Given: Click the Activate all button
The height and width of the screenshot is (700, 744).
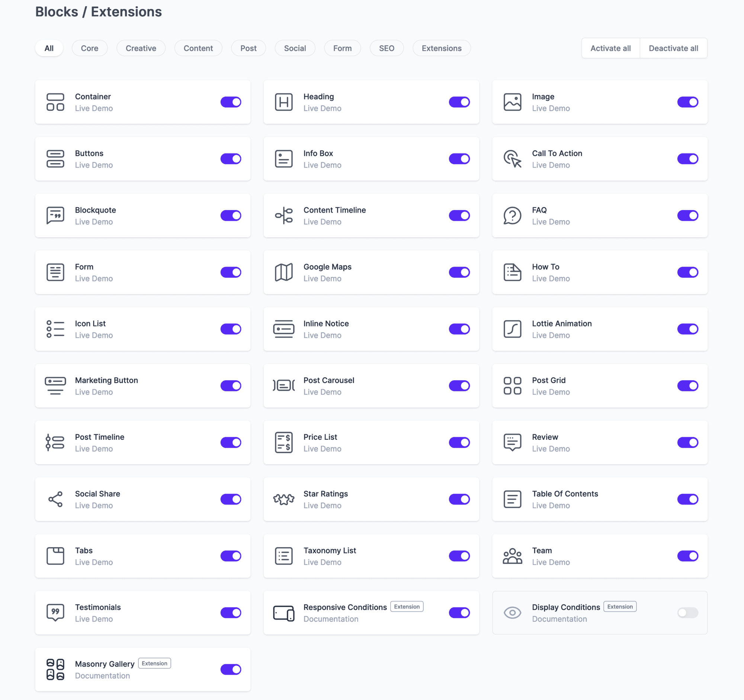Looking at the screenshot, I should point(610,48).
